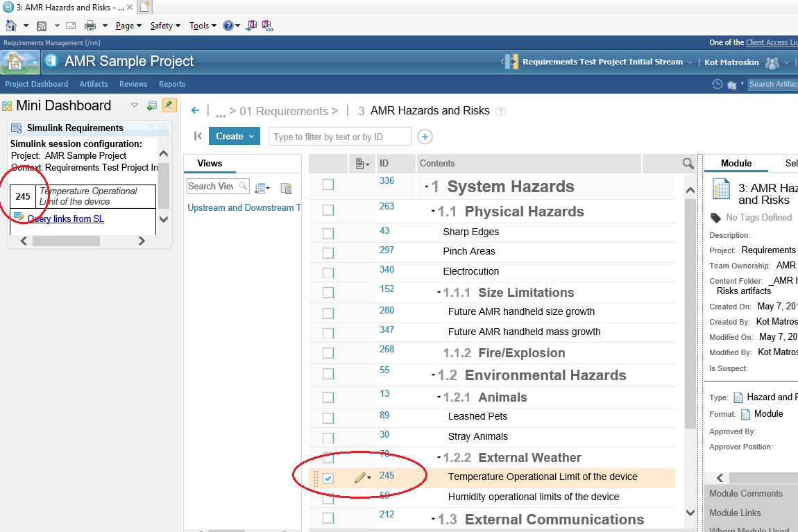This screenshot has width=798, height=532.
Task: Click the OneNote Linked Notes icon
Action: coord(268,26)
